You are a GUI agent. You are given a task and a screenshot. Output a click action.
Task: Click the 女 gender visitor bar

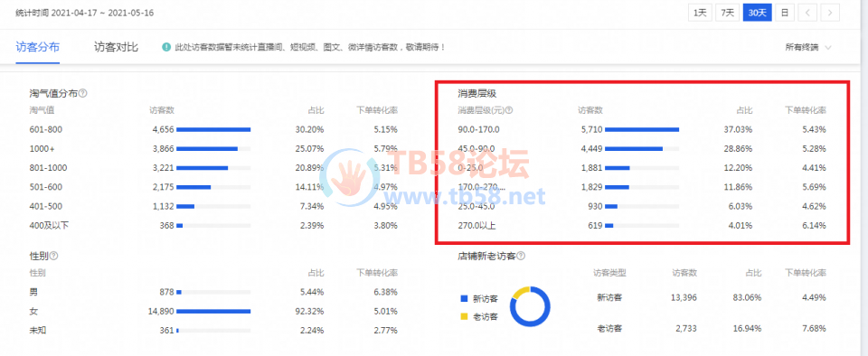click(x=213, y=311)
